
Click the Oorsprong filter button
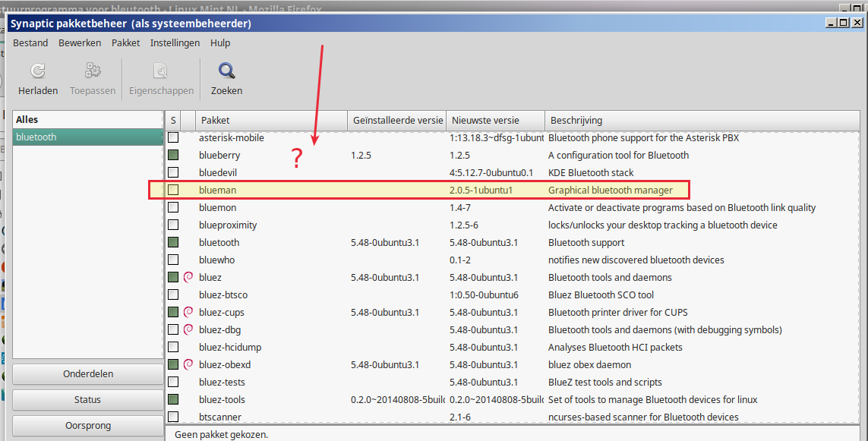88,426
